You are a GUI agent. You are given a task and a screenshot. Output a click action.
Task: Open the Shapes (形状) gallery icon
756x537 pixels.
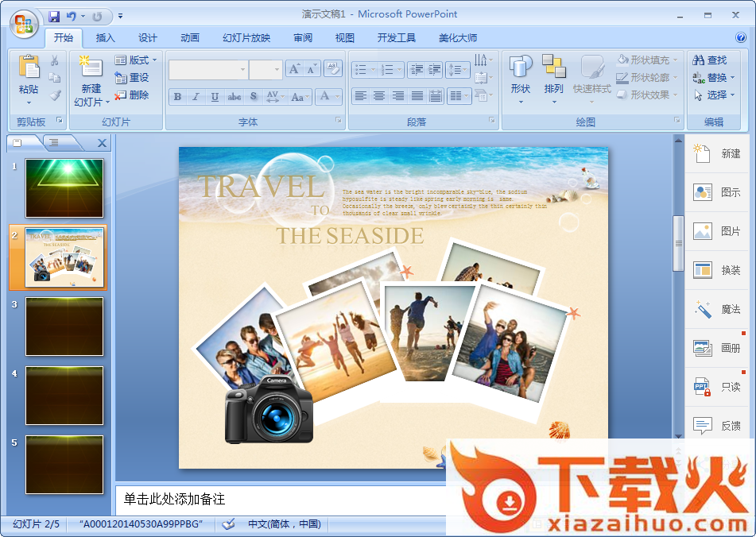[520, 68]
